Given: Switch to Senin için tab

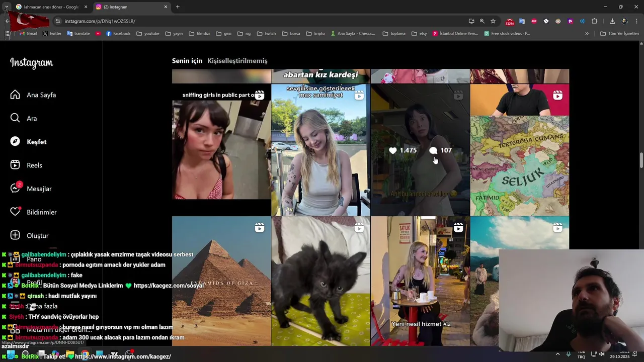Looking at the screenshot, I should coord(187,61).
